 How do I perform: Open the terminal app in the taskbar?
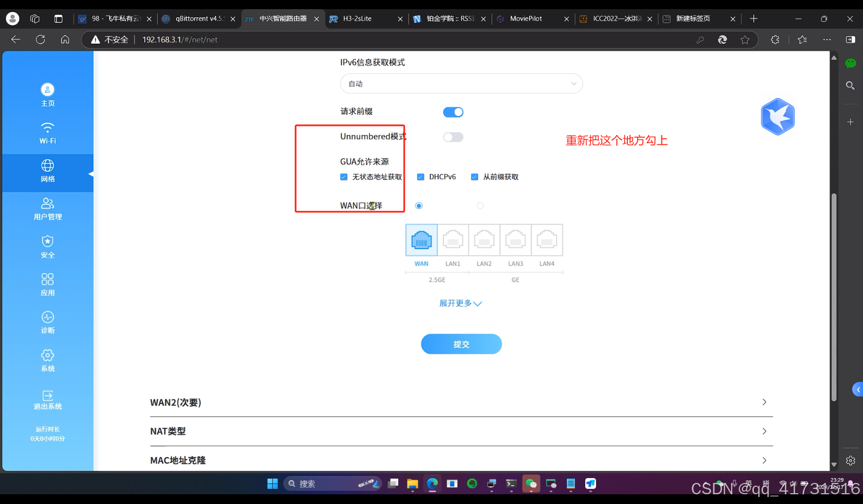511,483
